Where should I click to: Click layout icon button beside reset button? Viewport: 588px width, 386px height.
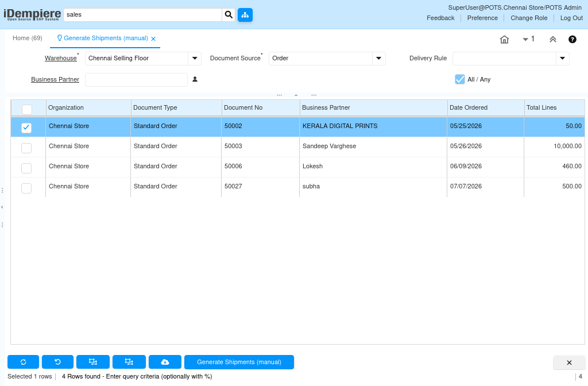pos(93,362)
